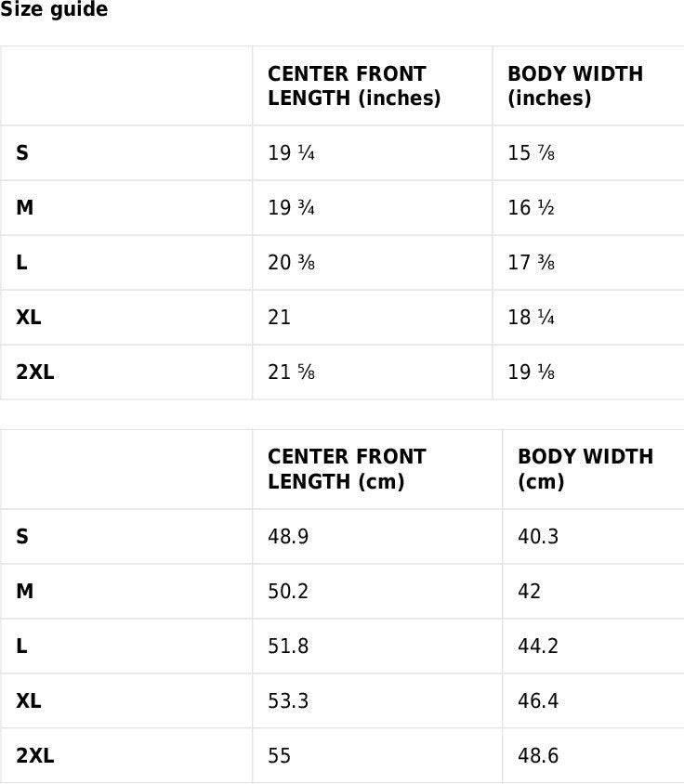Click the "Size guide" heading
Viewport: 684px width, 784px height.
[54, 10]
